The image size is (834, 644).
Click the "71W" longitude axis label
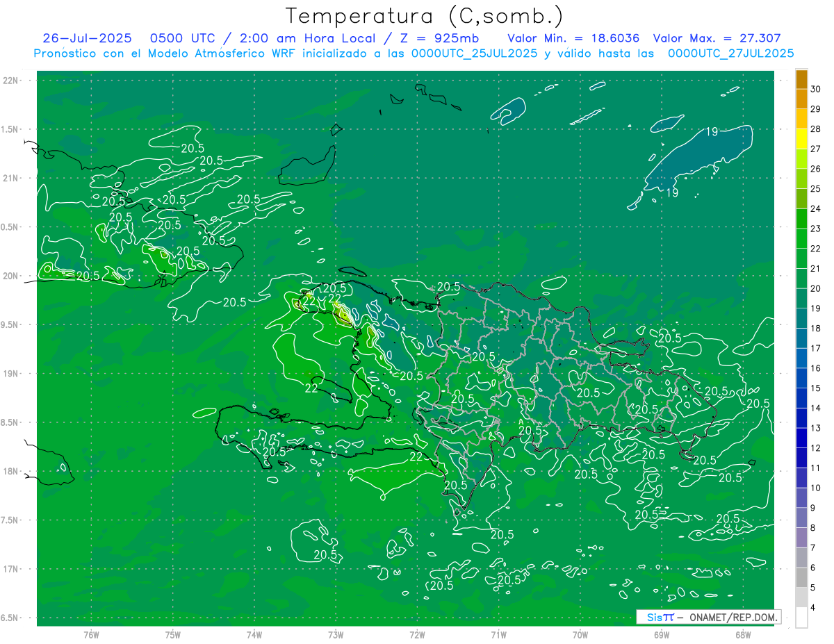tap(498, 635)
